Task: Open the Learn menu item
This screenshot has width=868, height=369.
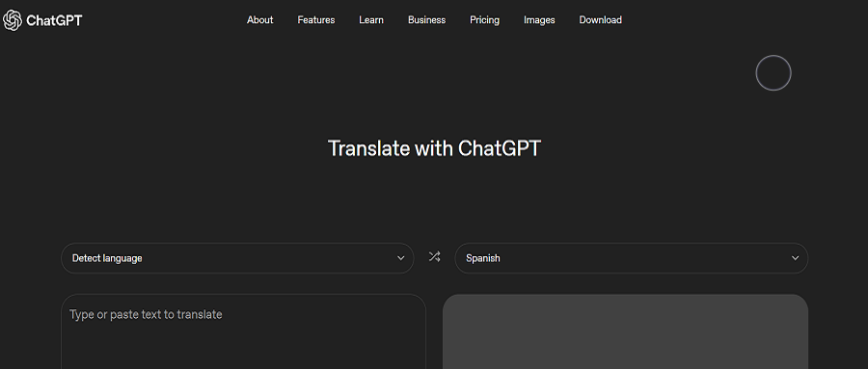Action: pos(371,20)
